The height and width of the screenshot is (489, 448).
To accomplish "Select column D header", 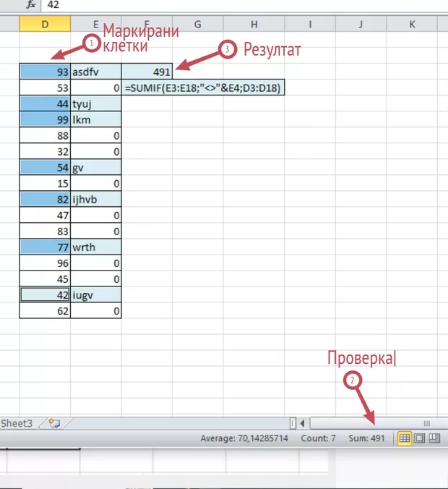I will click(x=45, y=24).
